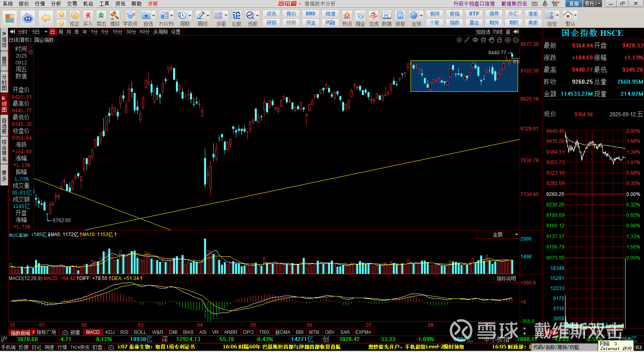Open the mail envelope icon
The image size is (644, 352).
pyautogui.click(x=535, y=4)
